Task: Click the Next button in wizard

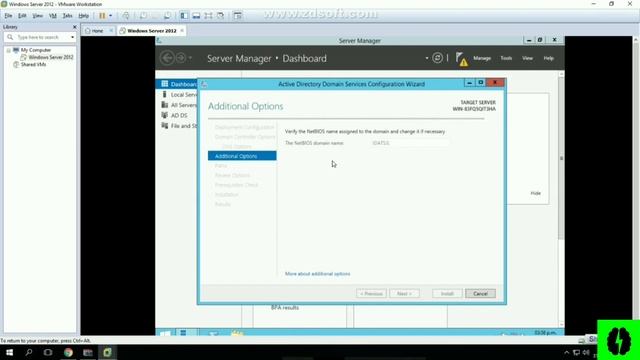Action: pos(404,293)
